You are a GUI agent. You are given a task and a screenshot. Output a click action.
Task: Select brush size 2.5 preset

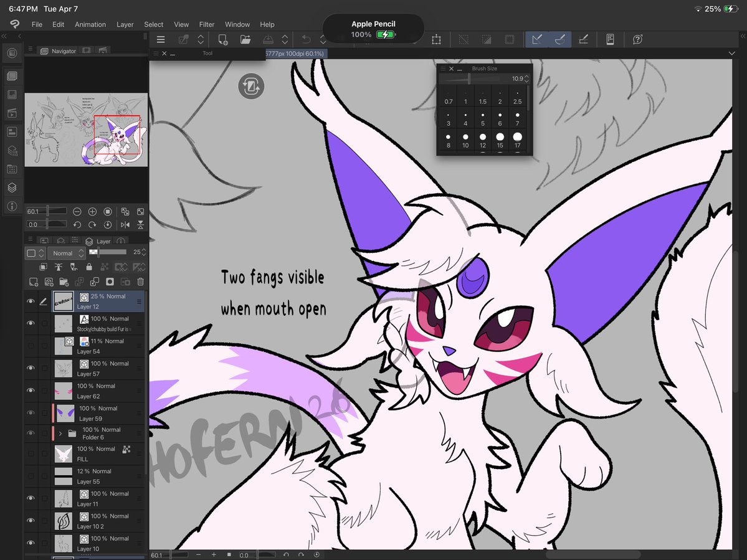pyautogui.click(x=517, y=97)
